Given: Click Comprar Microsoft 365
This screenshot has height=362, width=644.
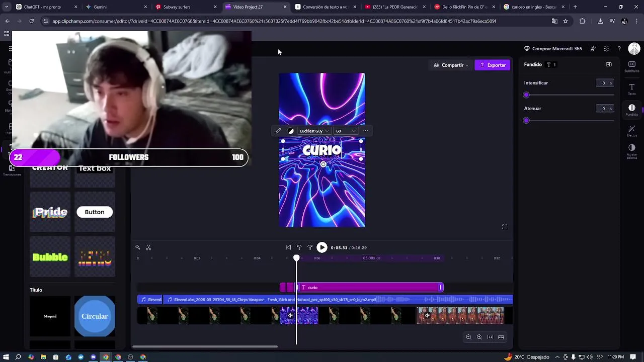Looking at the screenshot, I should point(553,49).
